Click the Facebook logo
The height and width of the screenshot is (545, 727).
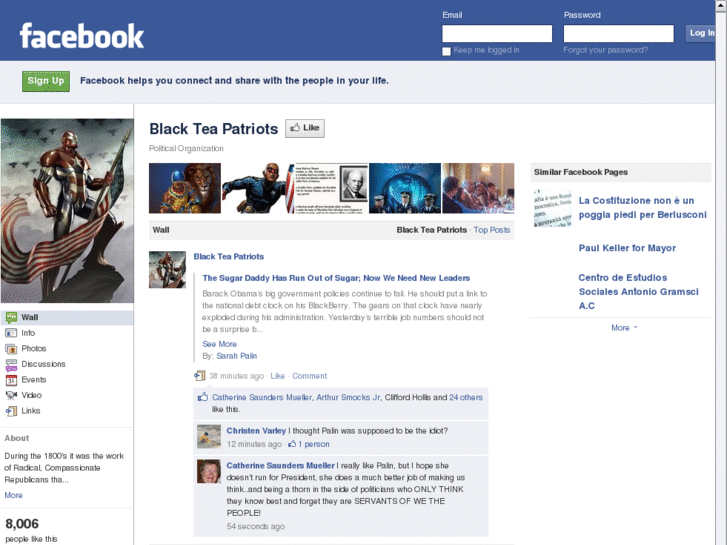[82, 36]
